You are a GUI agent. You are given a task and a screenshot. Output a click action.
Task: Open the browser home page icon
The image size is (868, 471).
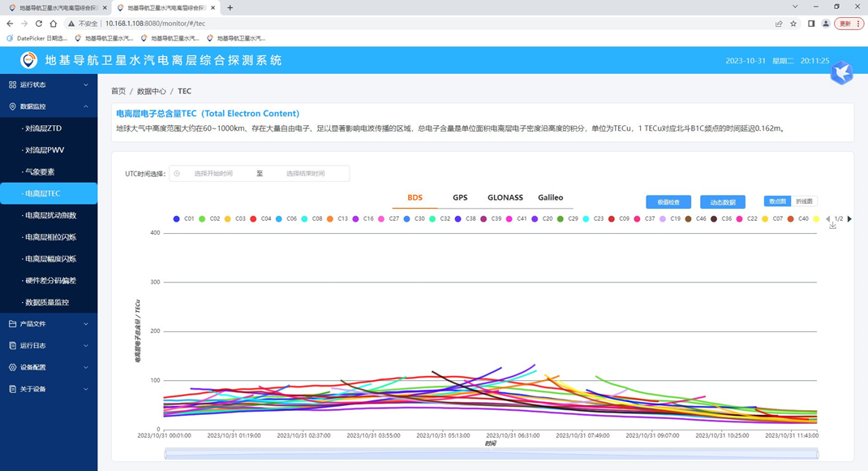54,24
